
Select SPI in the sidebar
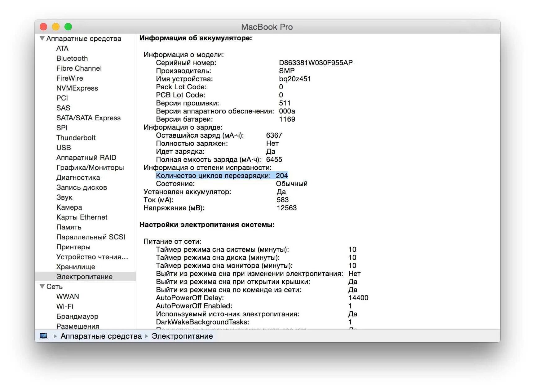coord(62,128)
